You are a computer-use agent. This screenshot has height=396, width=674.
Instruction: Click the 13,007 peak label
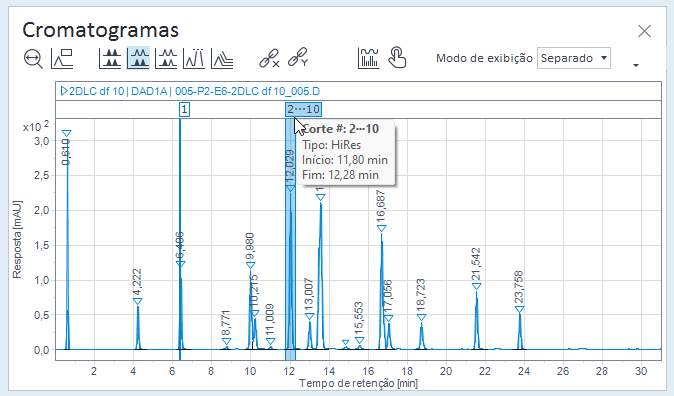(309, 295)
